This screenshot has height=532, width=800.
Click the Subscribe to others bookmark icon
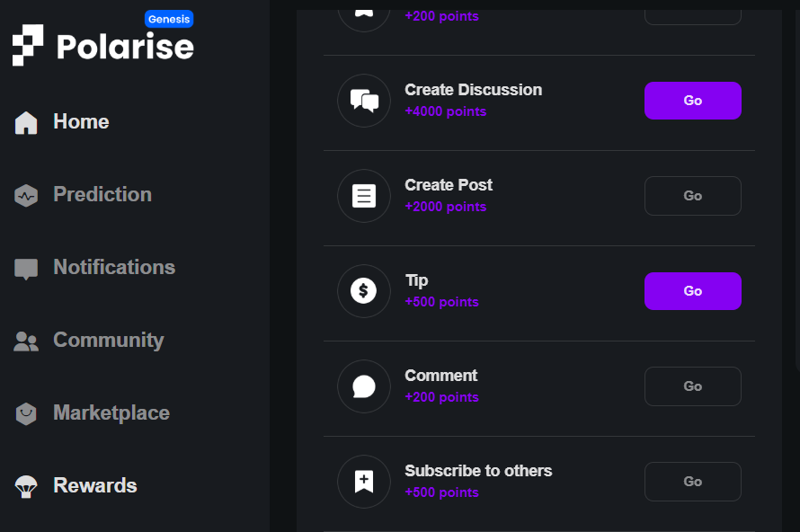point(364,482)
